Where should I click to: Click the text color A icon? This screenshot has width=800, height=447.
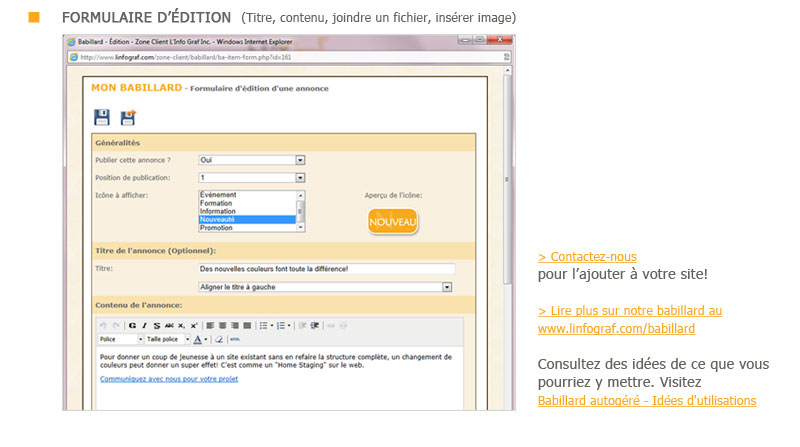coord(197,339)
